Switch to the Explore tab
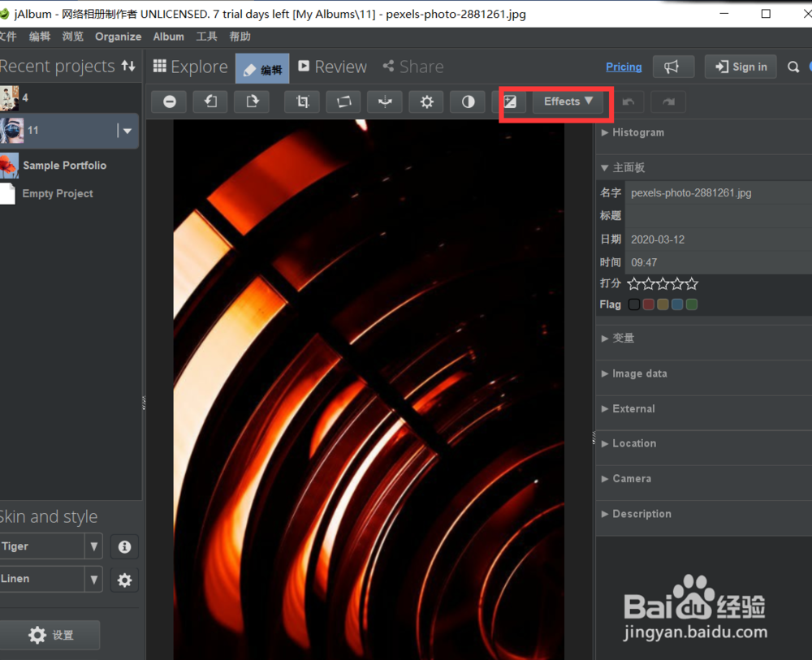812x660 pixels. click(191, 67)
